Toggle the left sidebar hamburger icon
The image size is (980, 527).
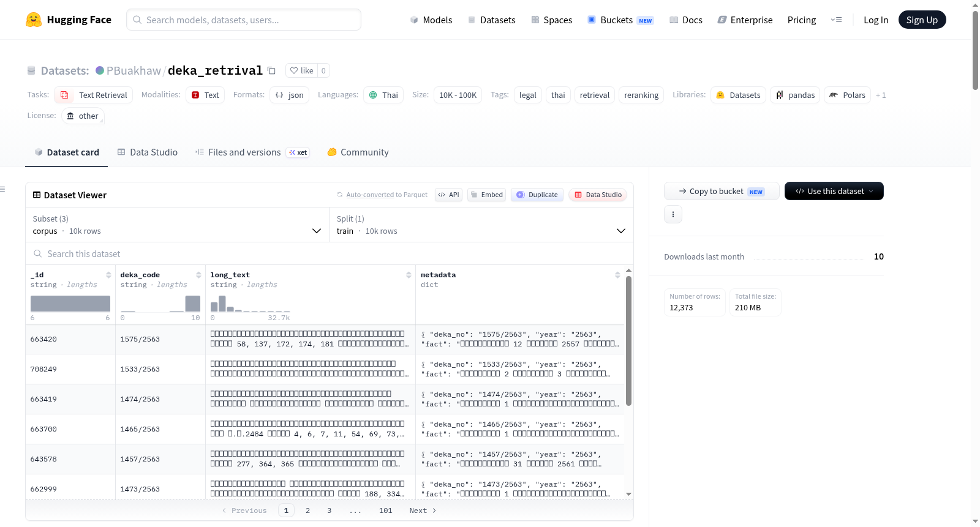click(3, 189)
